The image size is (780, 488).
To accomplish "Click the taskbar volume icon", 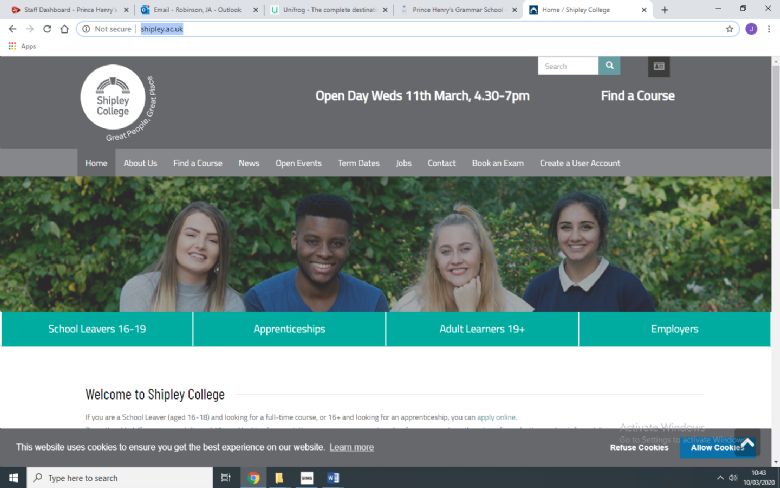I will (733, 478).
